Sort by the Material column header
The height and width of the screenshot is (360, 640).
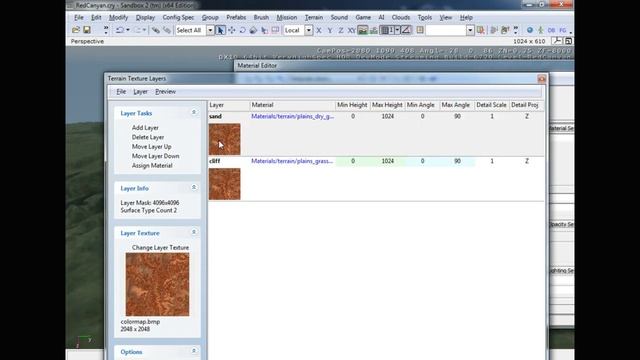pyautogui.click(x=292, y=105)
